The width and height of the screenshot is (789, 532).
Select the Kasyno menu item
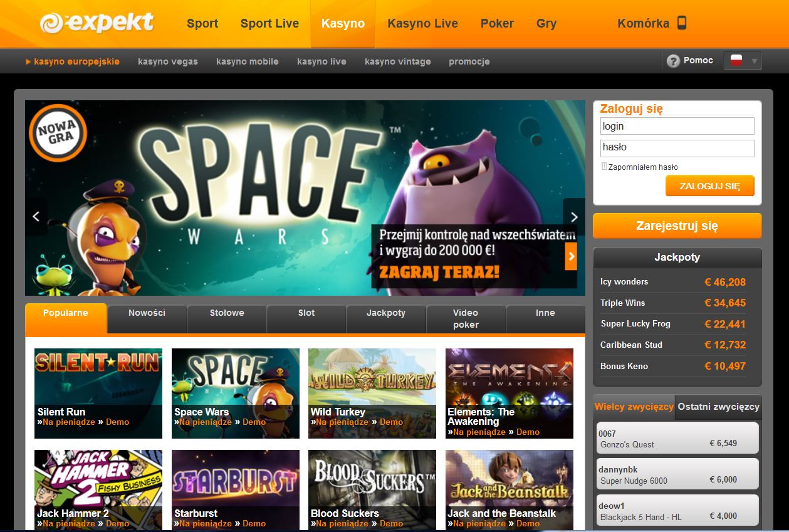[x=343, y=24]
